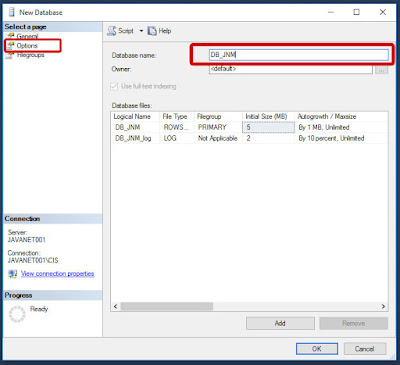Click the PRIMARY filegroup cell
This screenshot has height=365, width=400.
click(218, 127)
